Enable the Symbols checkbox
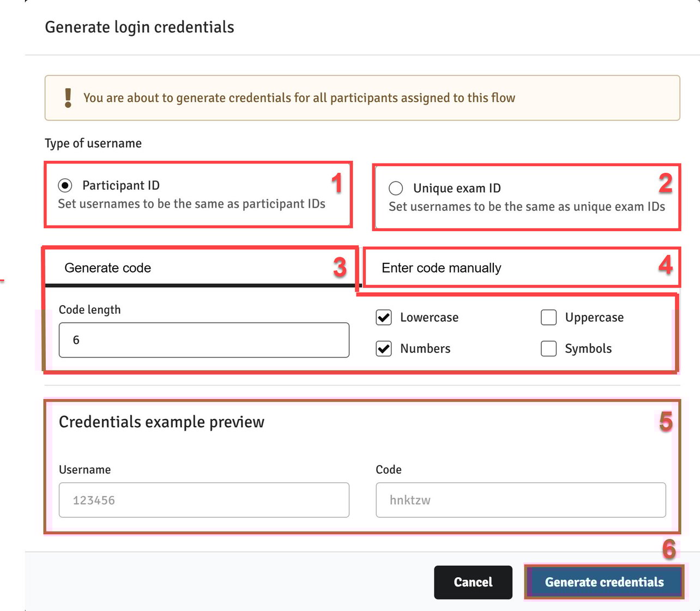Image resolution: width=700 pixels, height=611 pixels. [x=548, y=348]
